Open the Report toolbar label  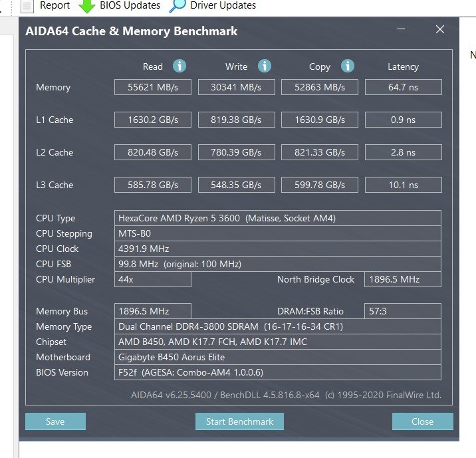click(x=55, y=5)
